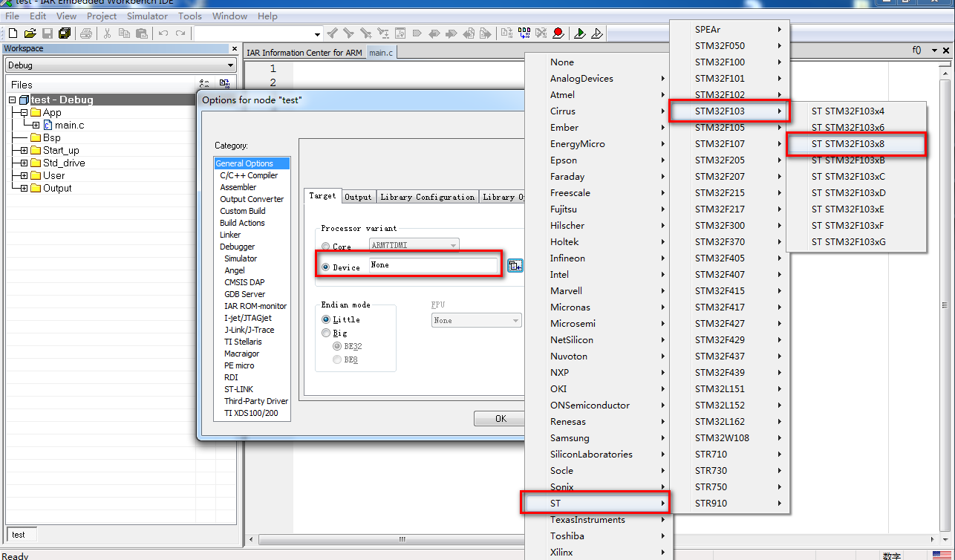Select Big endian mode

coord(326,333)
